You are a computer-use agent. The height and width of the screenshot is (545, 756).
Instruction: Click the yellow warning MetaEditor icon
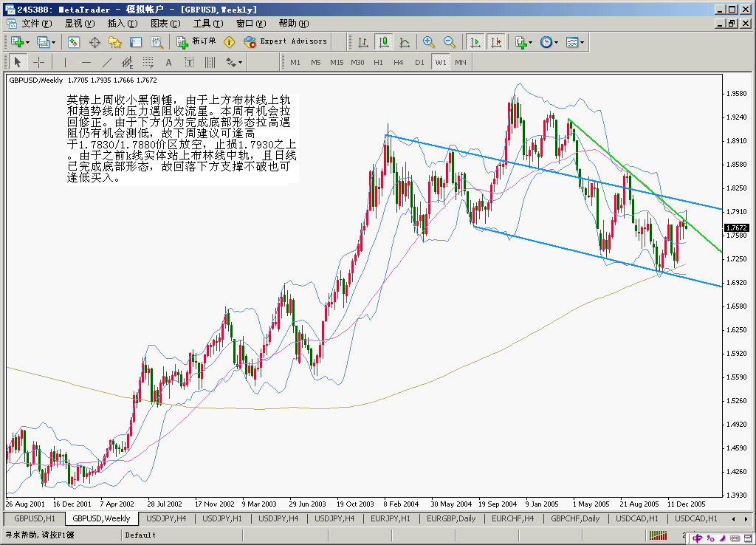click(229, 42)
